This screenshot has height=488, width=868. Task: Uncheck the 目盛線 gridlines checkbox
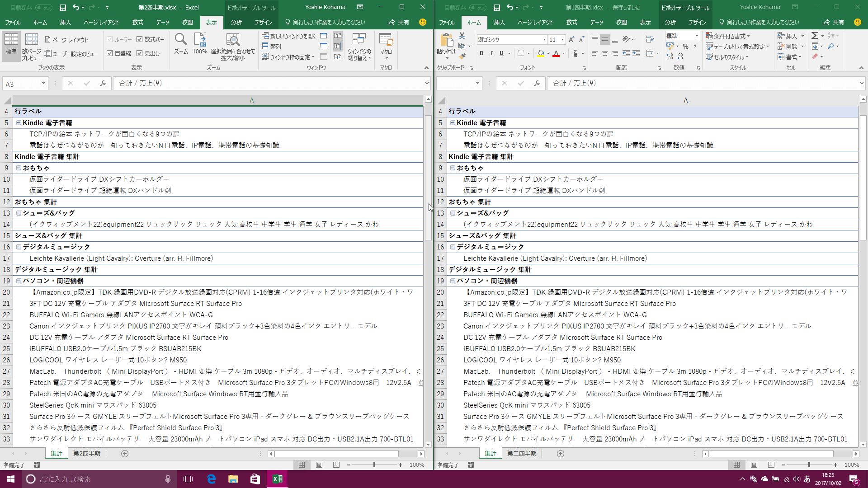pyautogui.click(x=110, y=53)
